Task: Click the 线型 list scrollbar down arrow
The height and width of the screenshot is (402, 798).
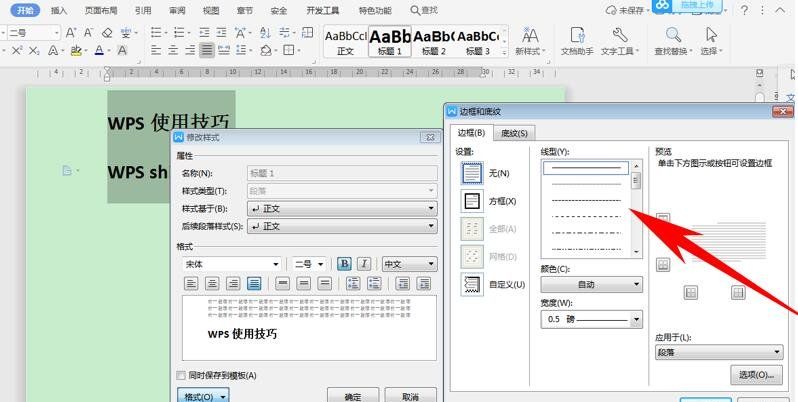Action: pyautogui.click(x=636, y=252)
